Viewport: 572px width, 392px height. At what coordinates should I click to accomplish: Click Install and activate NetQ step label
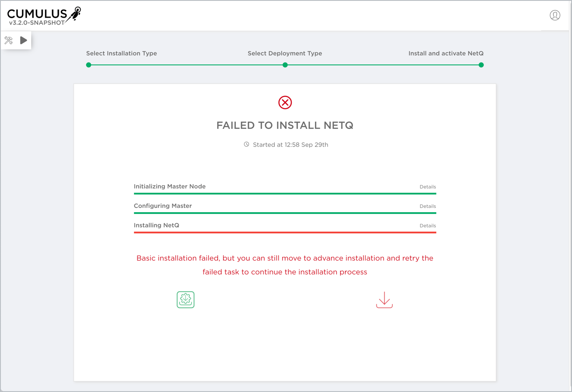coord(446,53)
